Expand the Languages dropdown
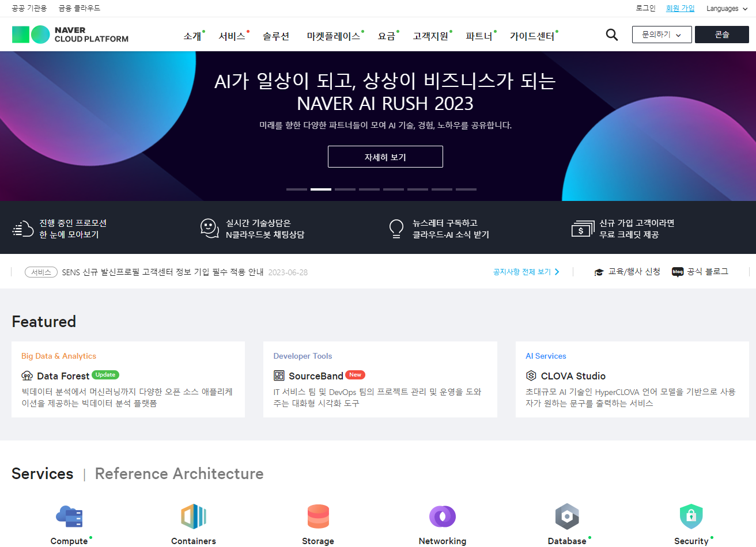 point(727,9)
